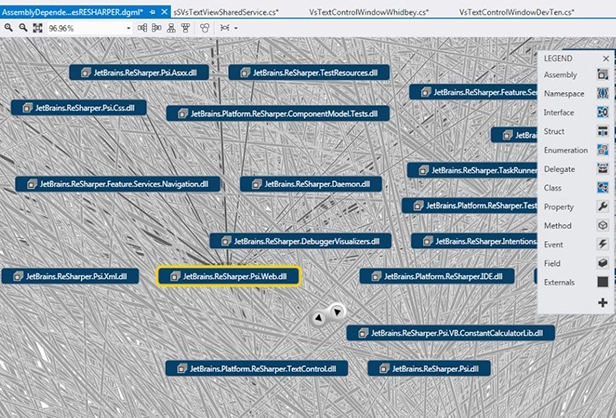616x418 pixels.
Task: Select node JetBrains.ReSharper.Feature.Services.Navigation.dll
Action: point(118,184)
